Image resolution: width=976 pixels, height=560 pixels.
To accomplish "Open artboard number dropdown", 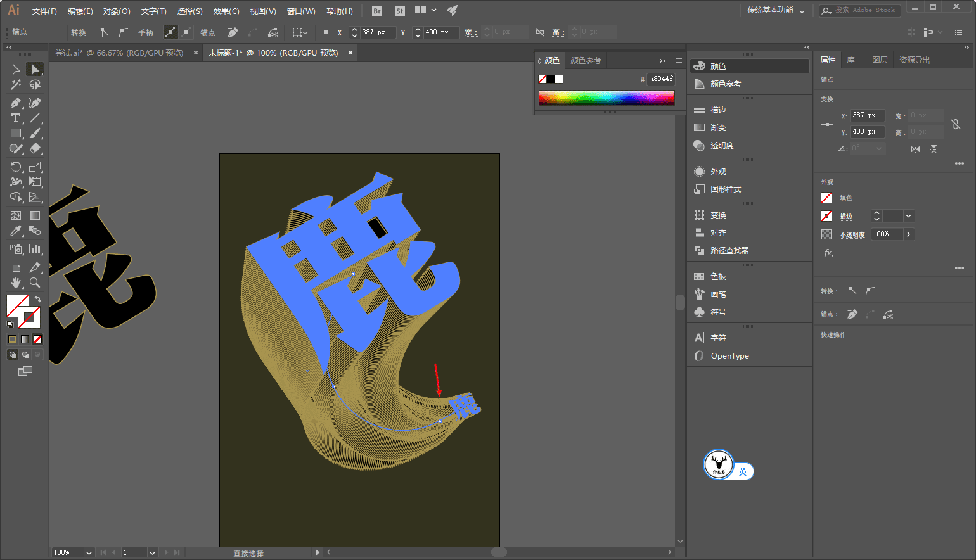I will coord(152,552).
